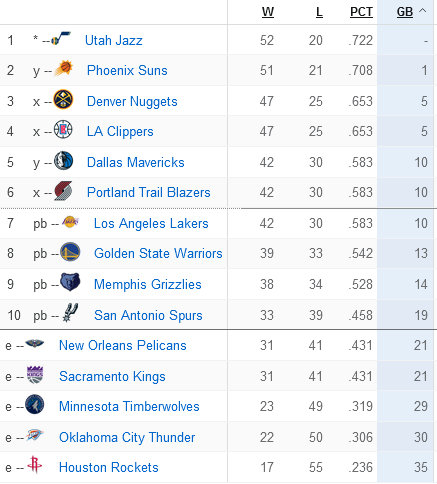Open the Sacramento Kings team link
This screenshot has height=484, width=437.
[x=112, y=376]
